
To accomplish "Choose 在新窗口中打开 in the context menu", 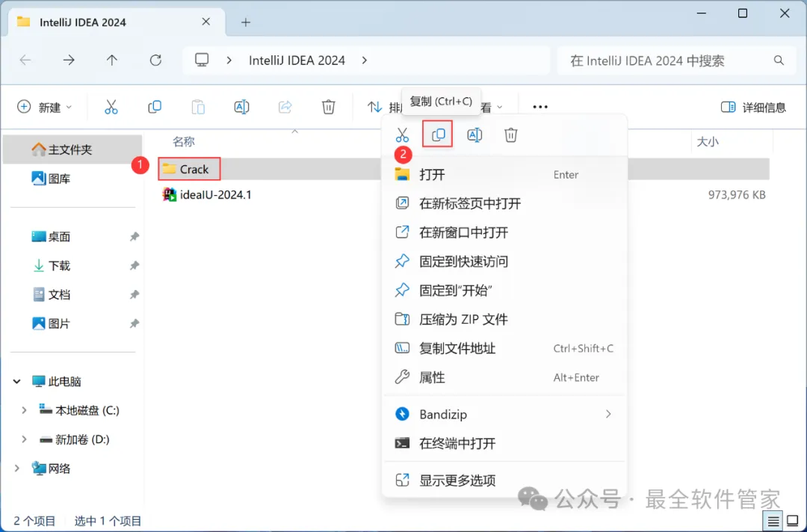I will pos(504,232).
